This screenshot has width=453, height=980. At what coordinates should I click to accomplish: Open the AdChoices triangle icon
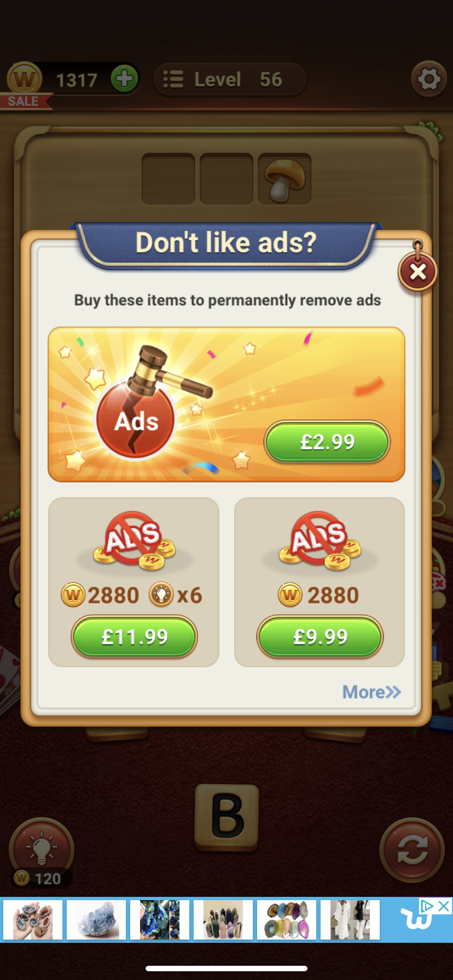point(427,906)
